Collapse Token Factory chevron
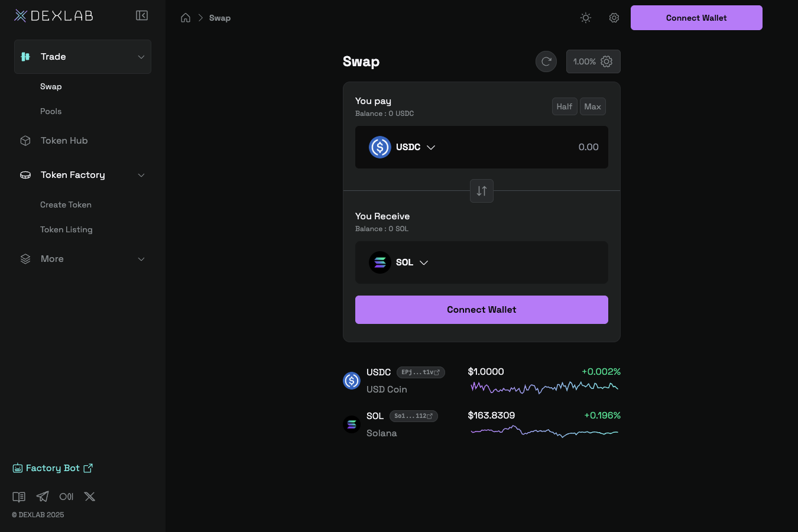This screenshot has height=532, width=798. pyautogui.click(x=141, y=175)
